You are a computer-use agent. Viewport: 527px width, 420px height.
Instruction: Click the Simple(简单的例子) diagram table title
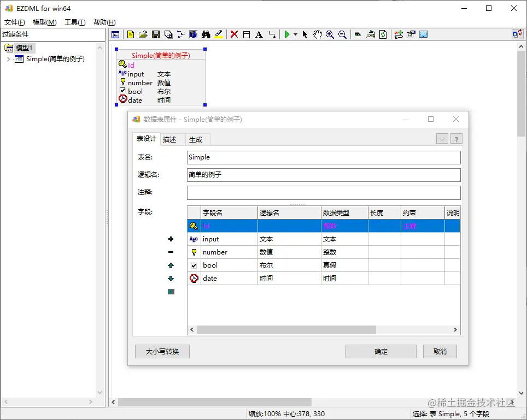pyautogui.click(x=161, y=55)
